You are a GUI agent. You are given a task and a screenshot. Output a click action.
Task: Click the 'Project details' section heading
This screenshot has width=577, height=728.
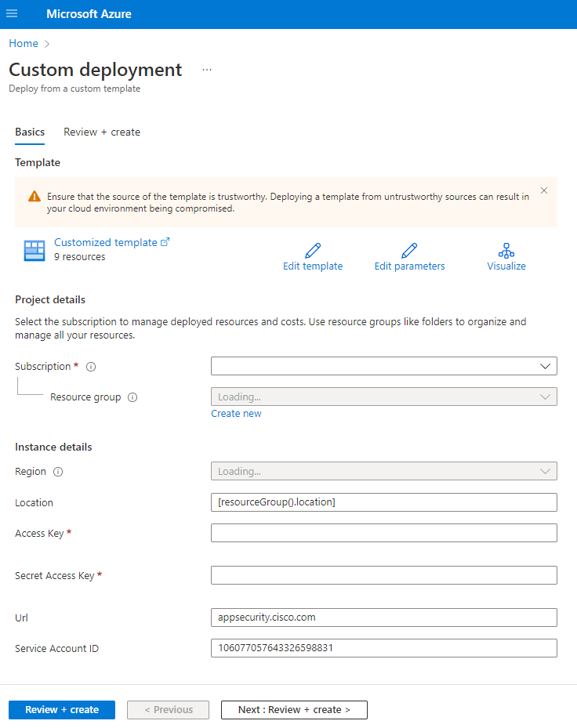pos(50,300)
